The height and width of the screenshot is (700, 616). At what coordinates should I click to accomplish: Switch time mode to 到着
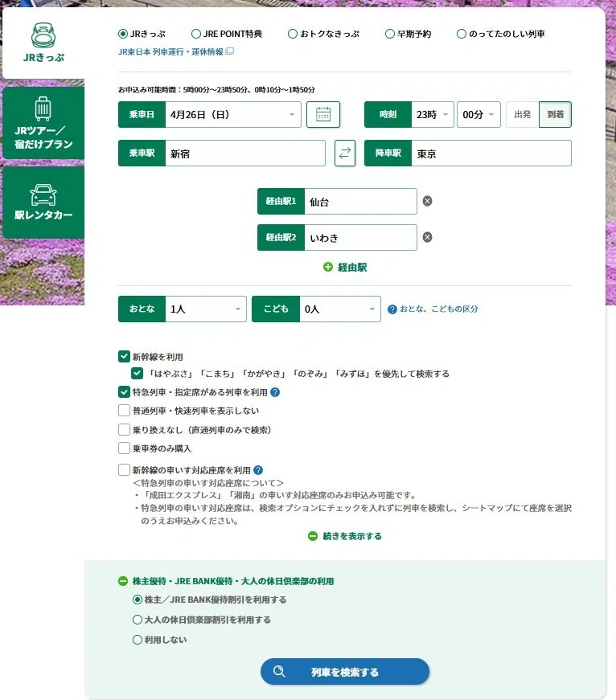[555, 115]
